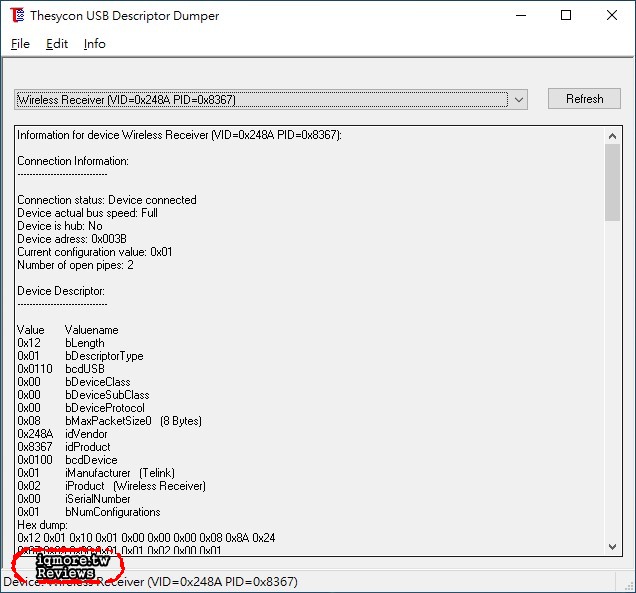Click the hex dump line starting 0x12 0x01
The width and height of the screenshot is (636, 593).
tap(146, 537)
